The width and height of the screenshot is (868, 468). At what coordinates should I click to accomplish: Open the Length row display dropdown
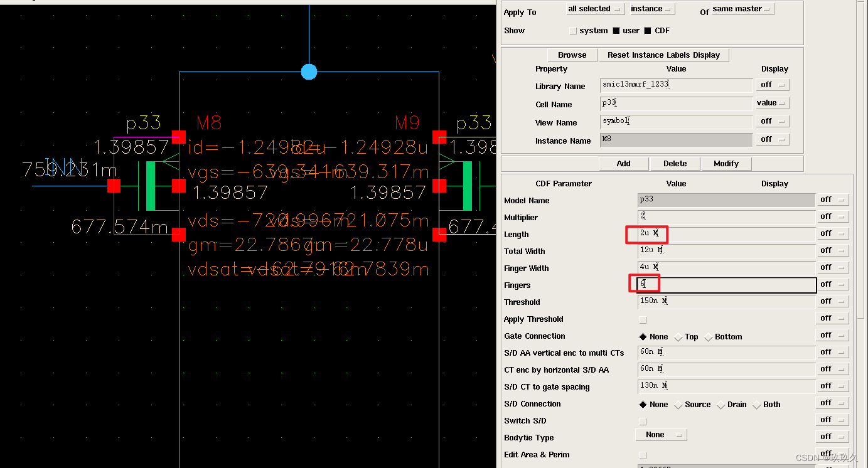[833, 233]
